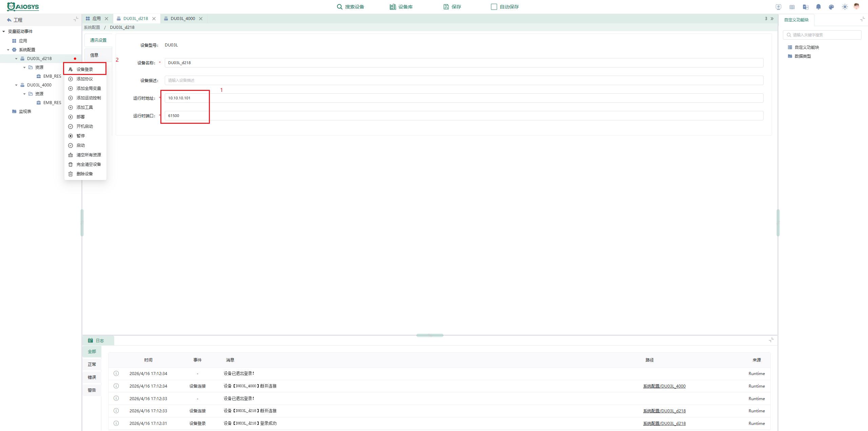Choose 删除设备 from context menu

[x=85, y=174]
